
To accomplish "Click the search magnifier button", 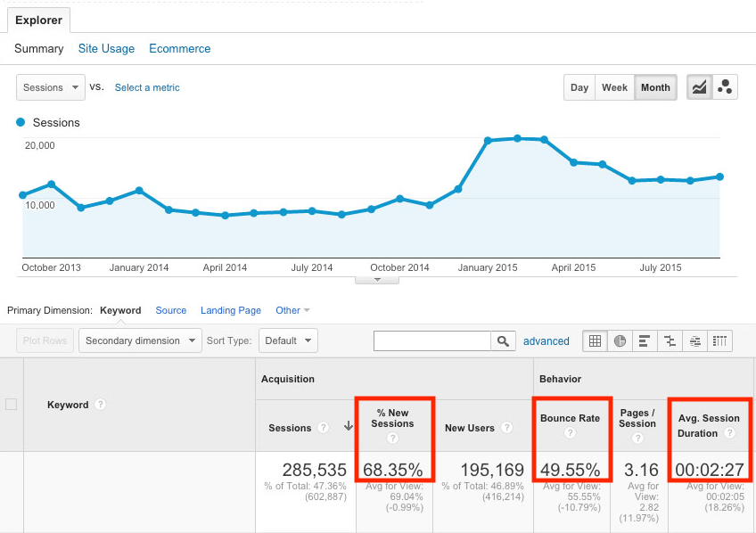I will click(503, 341).
